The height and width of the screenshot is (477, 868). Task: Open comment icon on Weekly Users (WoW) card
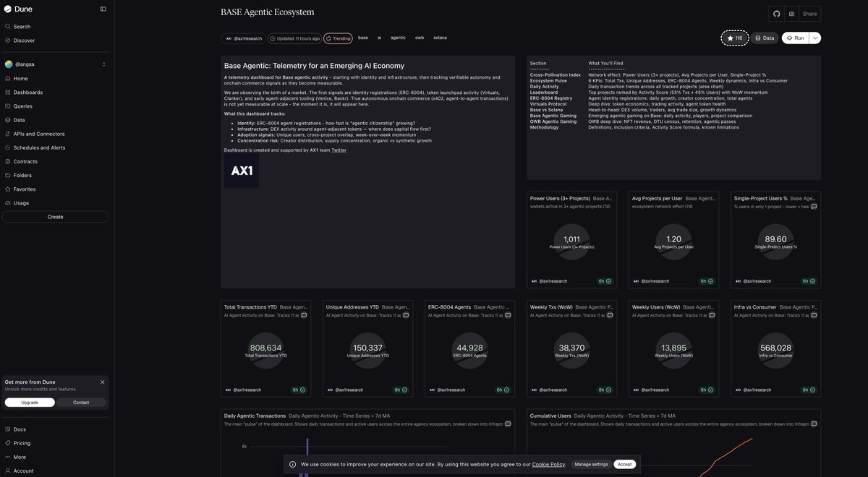point(712,315)
